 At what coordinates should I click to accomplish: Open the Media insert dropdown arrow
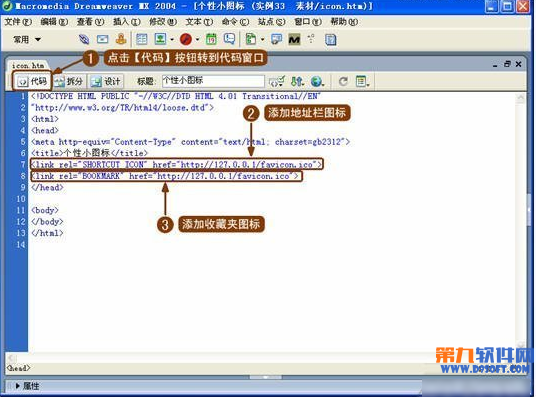(197, 40)
